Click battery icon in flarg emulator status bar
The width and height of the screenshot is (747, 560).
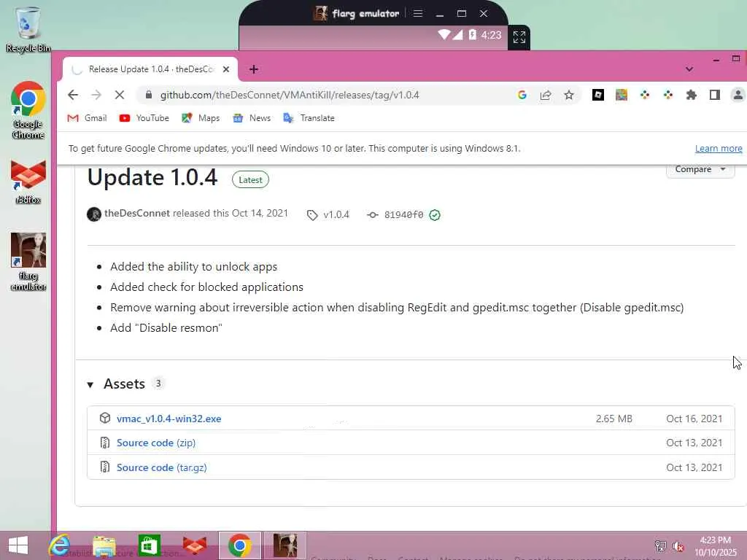pyautogui.click(x=473, y=34)
